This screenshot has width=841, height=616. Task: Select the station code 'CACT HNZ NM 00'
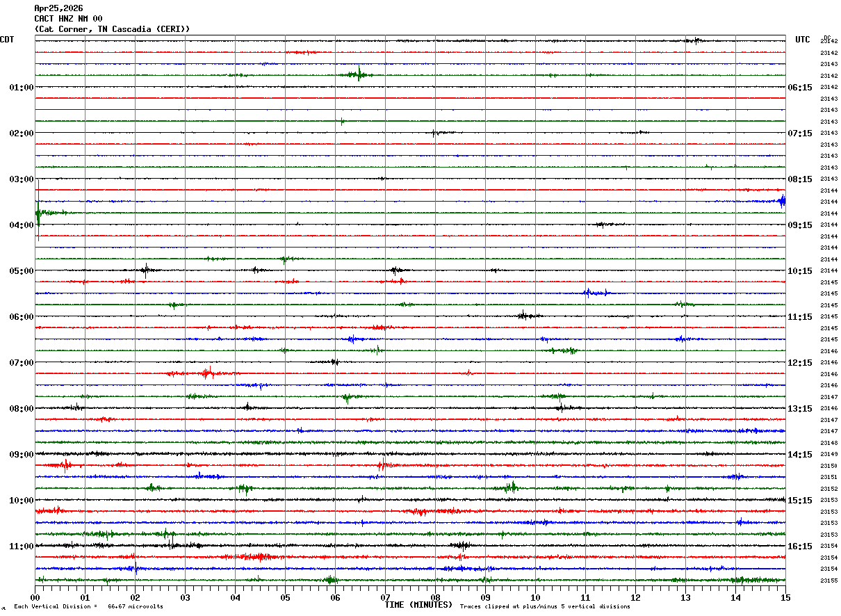[x=68, y=19]
